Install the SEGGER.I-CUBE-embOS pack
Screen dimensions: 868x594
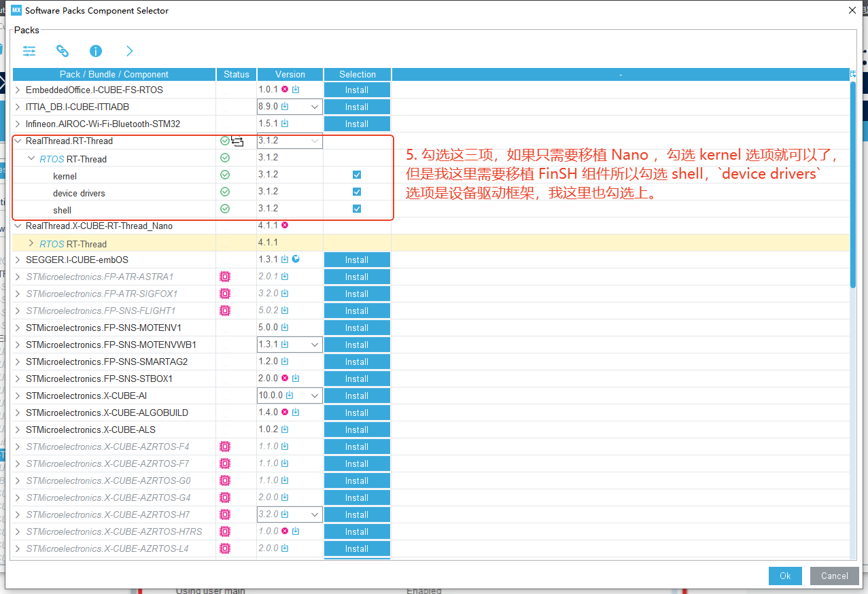coord(357,260)
